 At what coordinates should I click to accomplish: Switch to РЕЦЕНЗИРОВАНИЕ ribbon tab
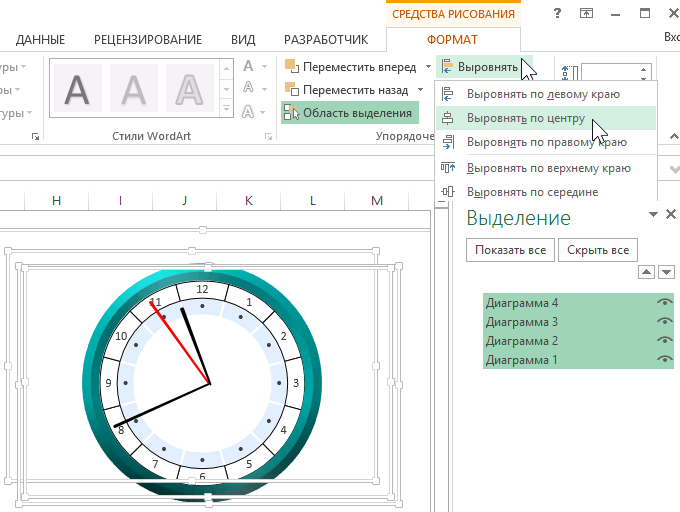(x=148, y=40)
